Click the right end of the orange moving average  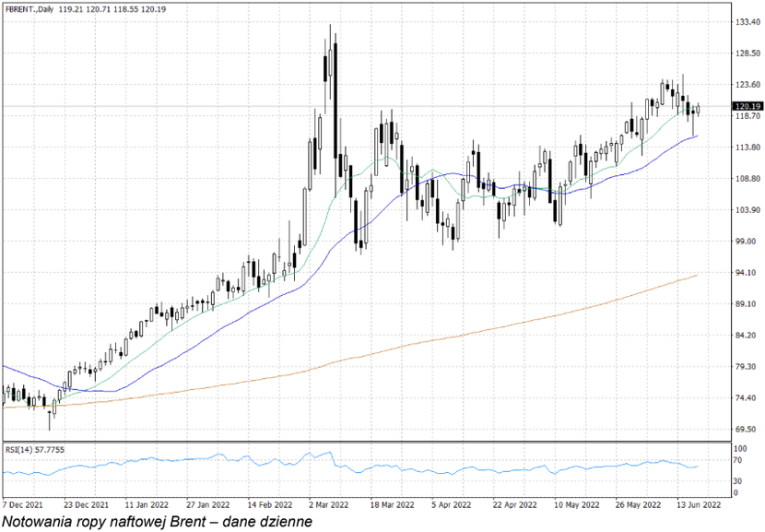coord(697,275)
